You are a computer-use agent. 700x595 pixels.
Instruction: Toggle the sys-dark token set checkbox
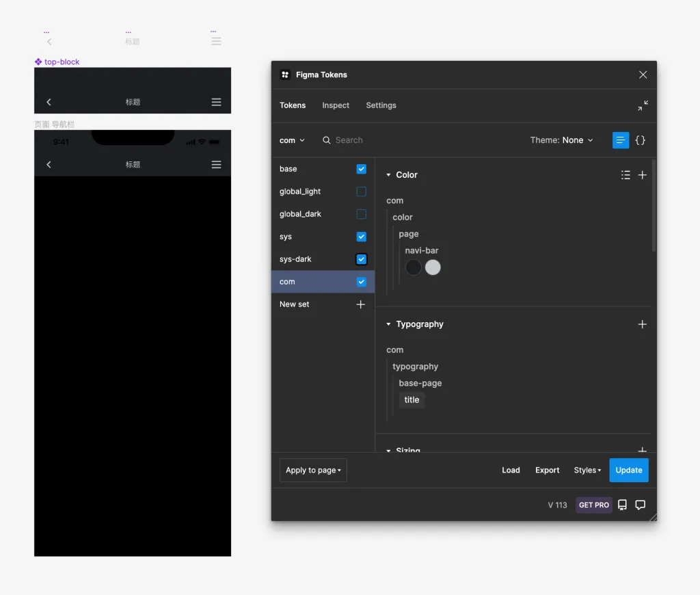click(361, 259)
